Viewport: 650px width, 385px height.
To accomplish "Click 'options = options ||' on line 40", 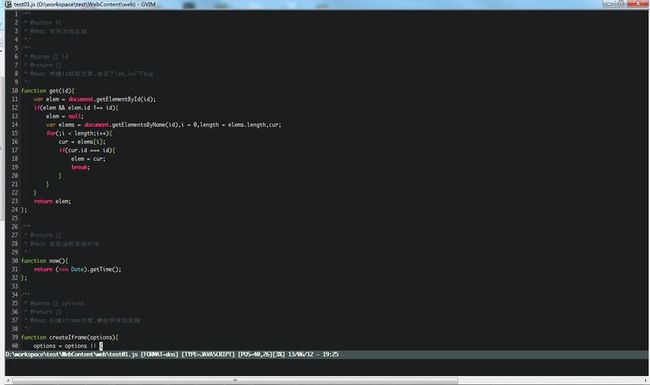I will (65, 346).
